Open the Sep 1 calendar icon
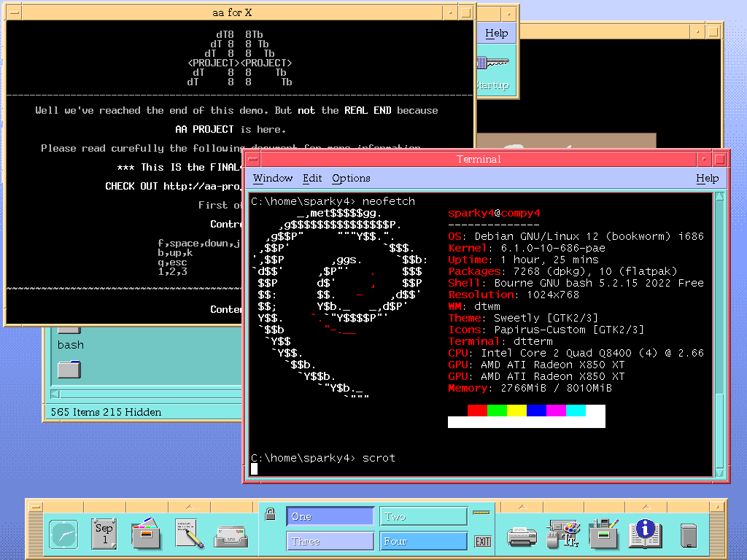 pyautogui.click(x=104, y=534)
